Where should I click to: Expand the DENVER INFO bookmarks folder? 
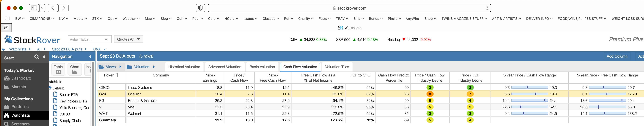(539, 18)
